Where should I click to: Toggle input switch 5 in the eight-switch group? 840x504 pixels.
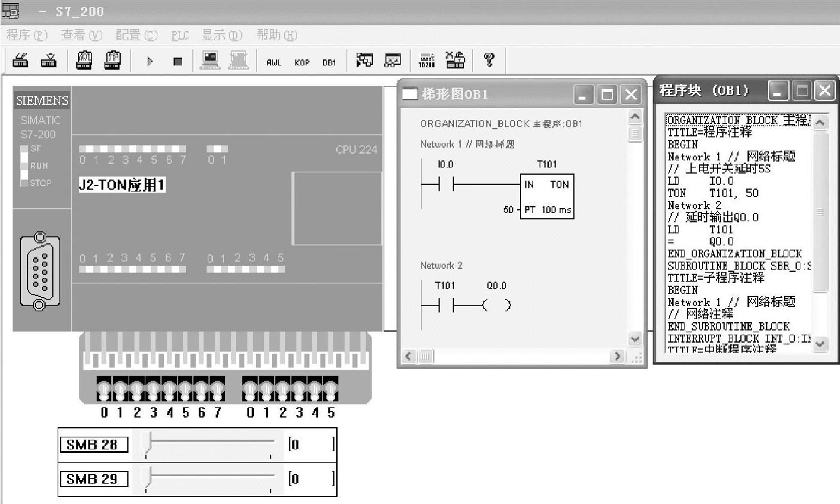(x=186, y=389)
